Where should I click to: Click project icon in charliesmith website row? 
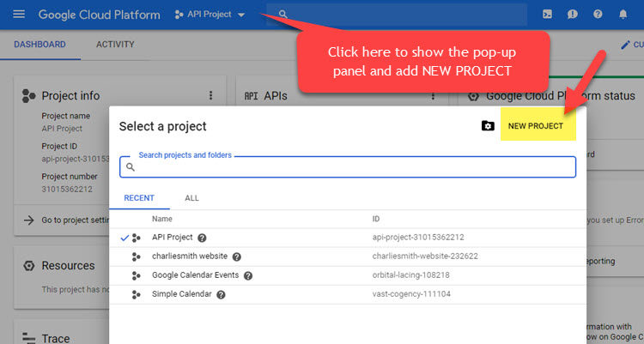tap(136, 256)
